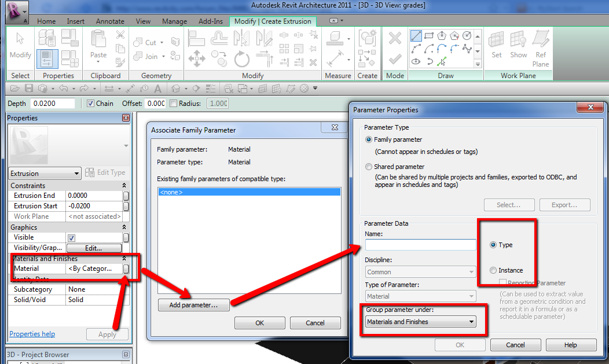Select the Ellipse draw tool
Viewport: 609px width, 364px height.
click(416, 61)
